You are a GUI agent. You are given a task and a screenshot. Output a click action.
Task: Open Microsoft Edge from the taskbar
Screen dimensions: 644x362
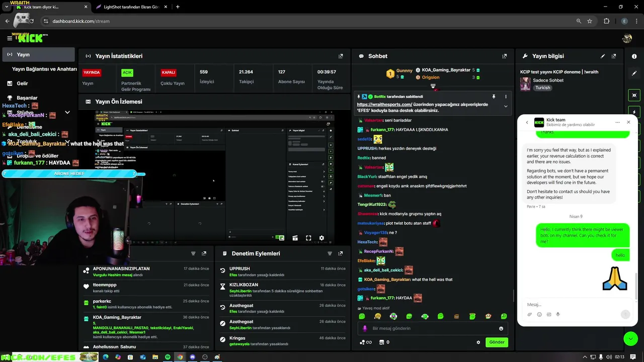click(105, 357)
